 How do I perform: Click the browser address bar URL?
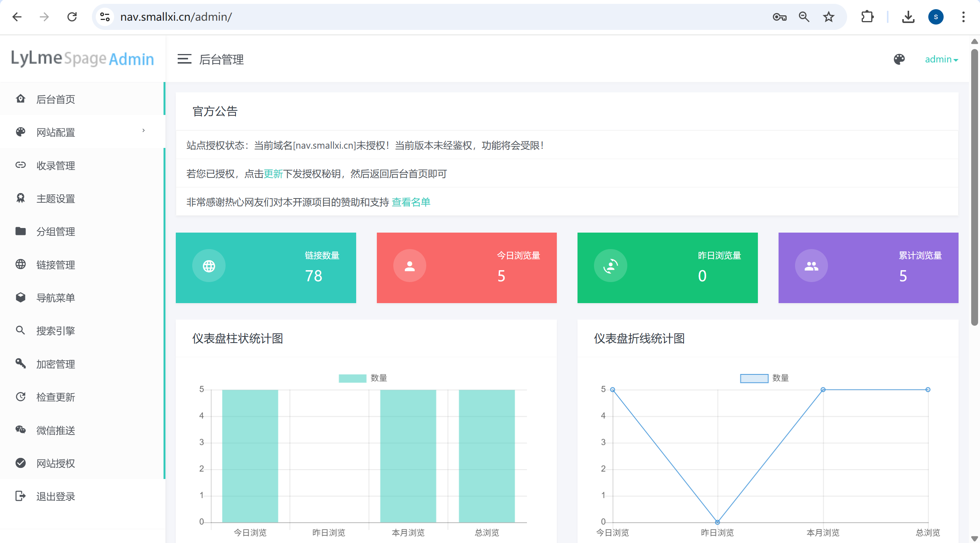tap(176, 17)
